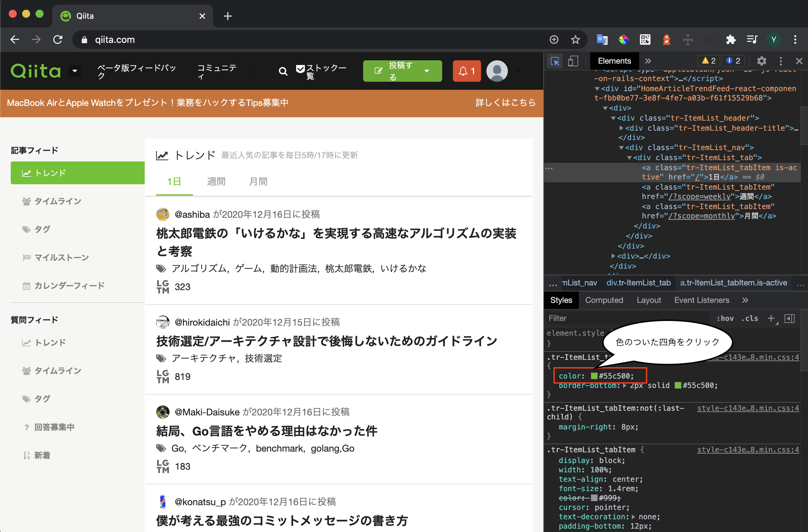Select the 週間 trend tab
808x532 pixels.
tap(216, 182)
